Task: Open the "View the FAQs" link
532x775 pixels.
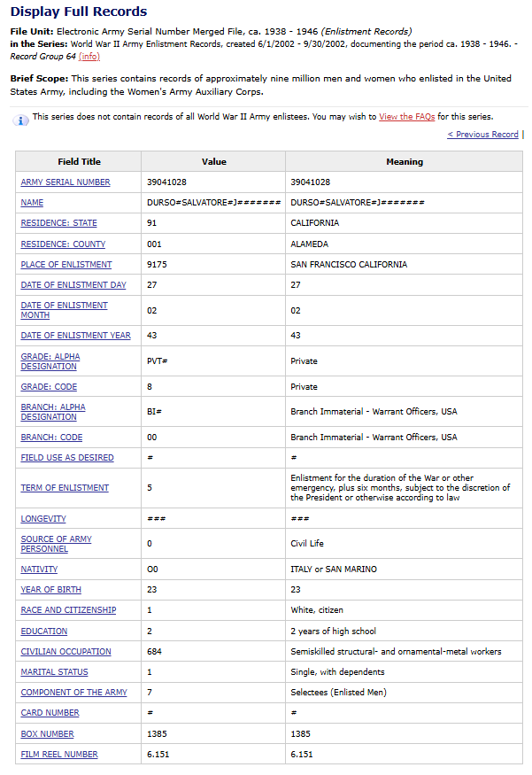Action: (x=408, y=117)
